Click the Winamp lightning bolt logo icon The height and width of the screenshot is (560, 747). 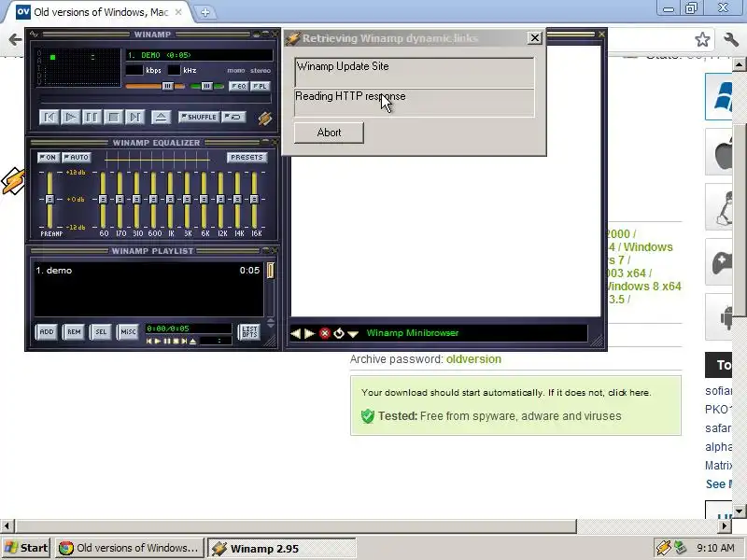(265, 119)
